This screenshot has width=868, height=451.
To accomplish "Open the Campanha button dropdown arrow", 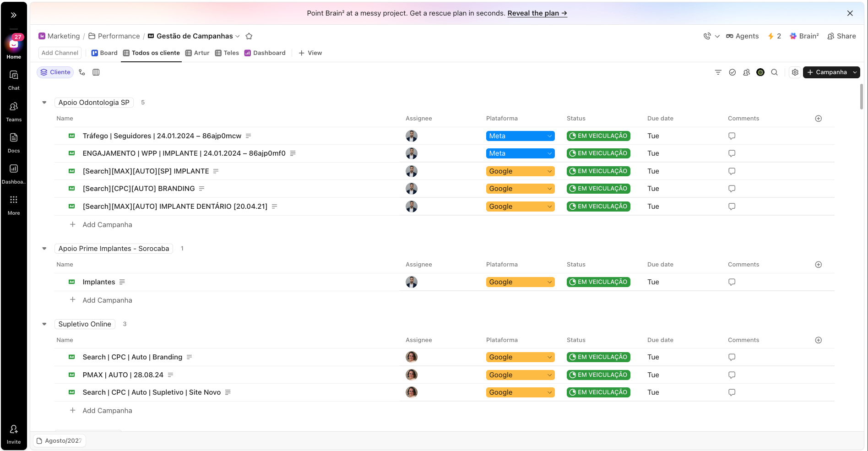I will pyautogui.click(x=855, y=72).
